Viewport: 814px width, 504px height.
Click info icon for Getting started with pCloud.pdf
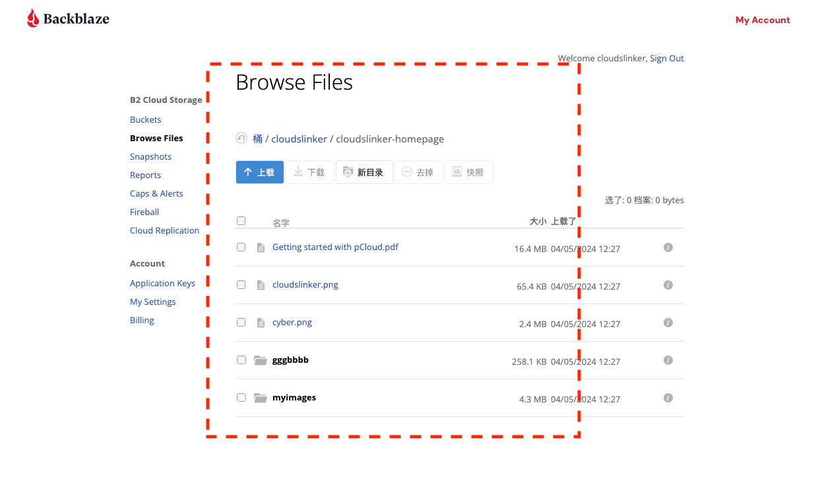click(668, 247)
